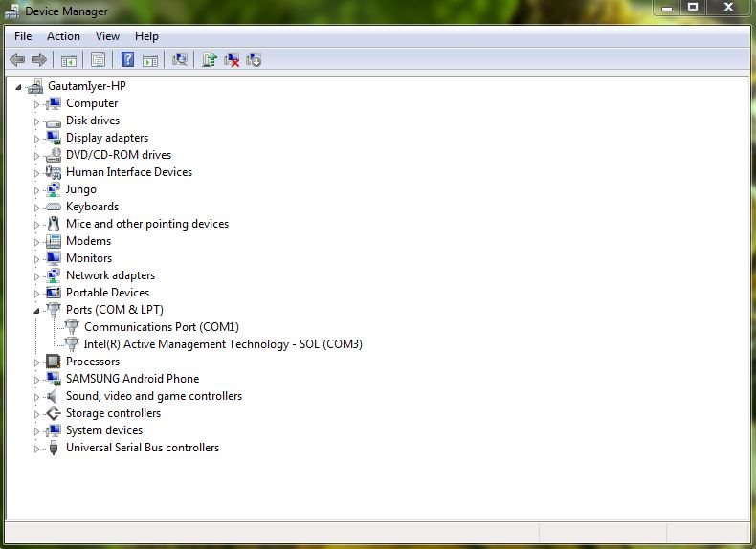The width and height of the screenshot is (756, 549).
Task: Expand the Keyboards node arrow
Action: click(36, 208)
